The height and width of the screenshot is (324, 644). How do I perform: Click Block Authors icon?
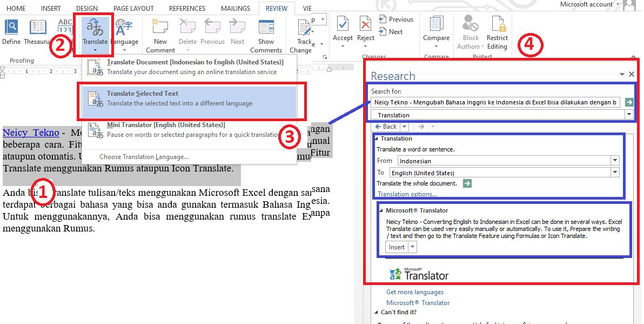[x=470, y=23]
